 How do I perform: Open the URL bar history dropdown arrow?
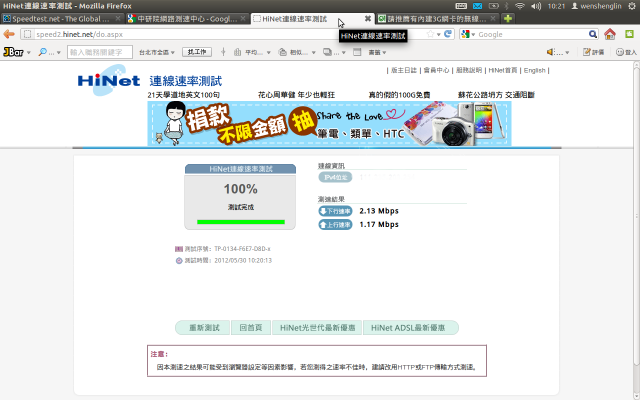439,35
